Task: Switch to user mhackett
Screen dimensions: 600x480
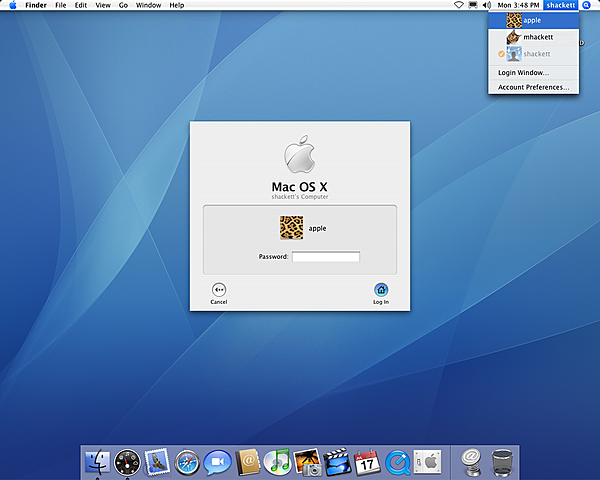Action: pyautogui.click(x=533, y=37)
